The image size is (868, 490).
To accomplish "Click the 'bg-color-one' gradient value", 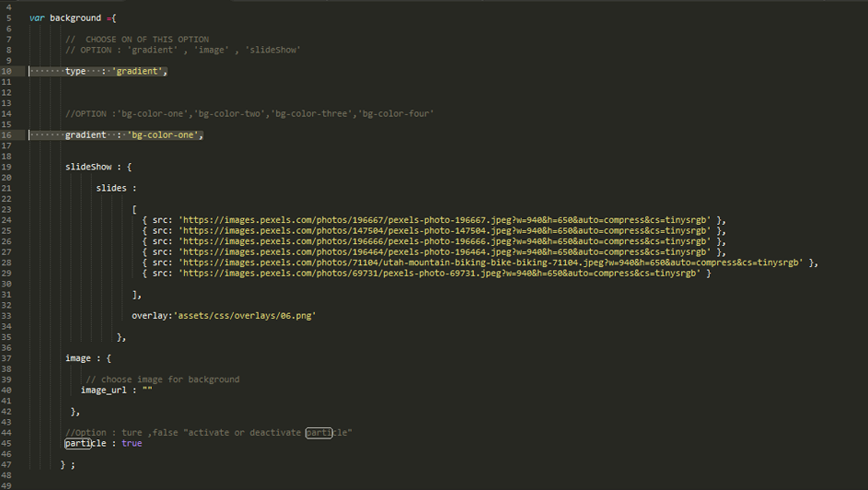I will tap(164, 135).
